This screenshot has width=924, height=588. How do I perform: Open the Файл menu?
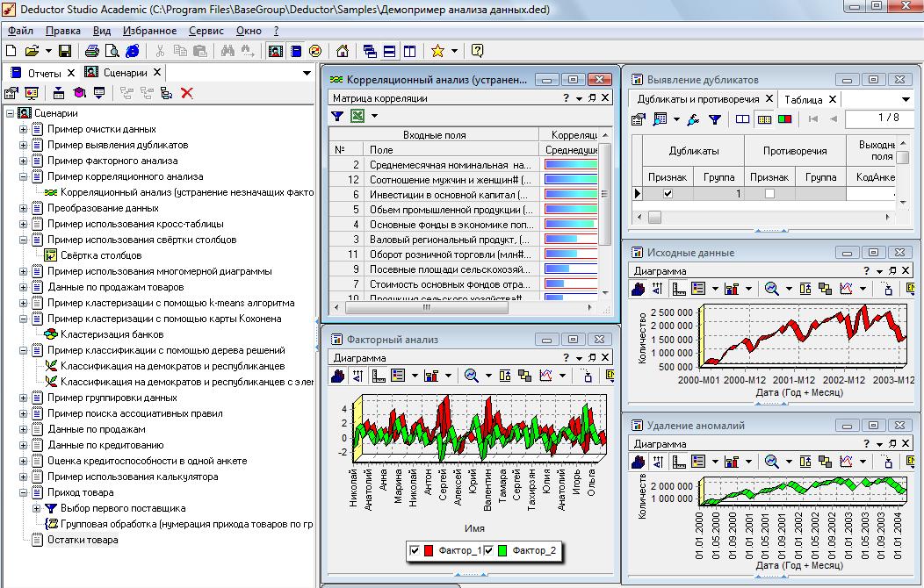(20, 31)
